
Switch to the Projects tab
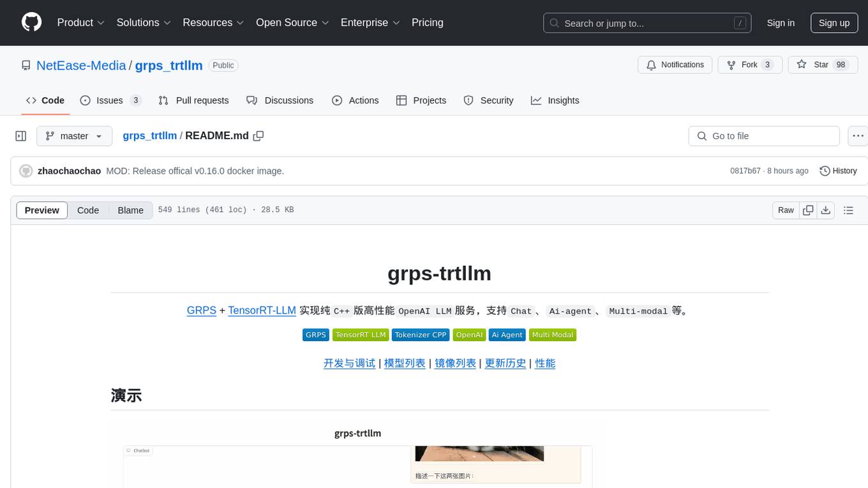[x=421, y=100]
